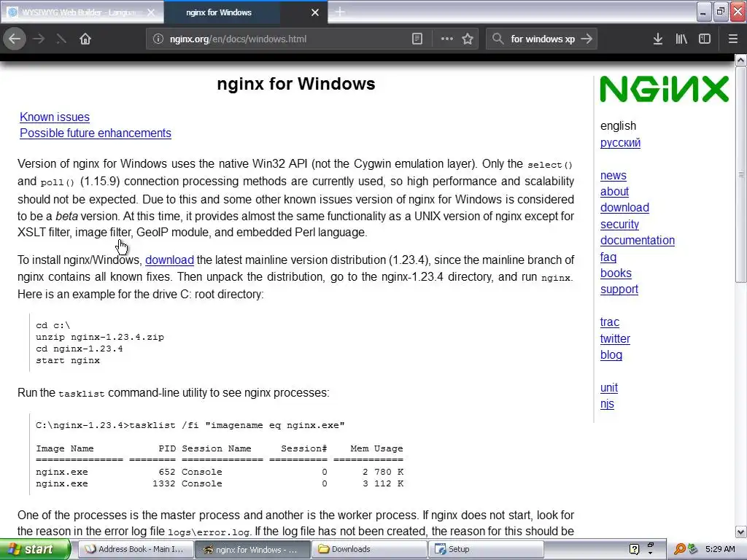Open the library icon in toolbar
Viewport: 747px width, 560px height.
click(681, 39)
